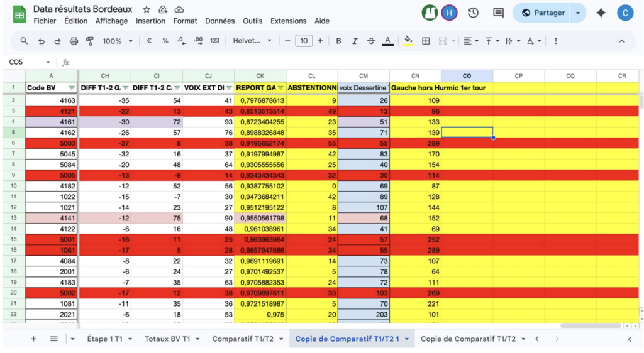
Task: Expand the font family dropdown
Action: (x=252, y=41)
